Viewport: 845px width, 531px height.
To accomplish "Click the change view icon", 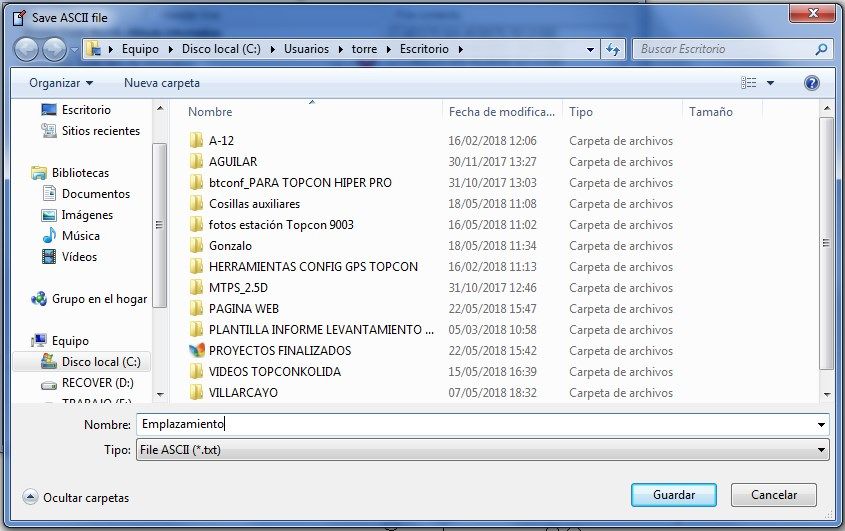I will (749, 83).
